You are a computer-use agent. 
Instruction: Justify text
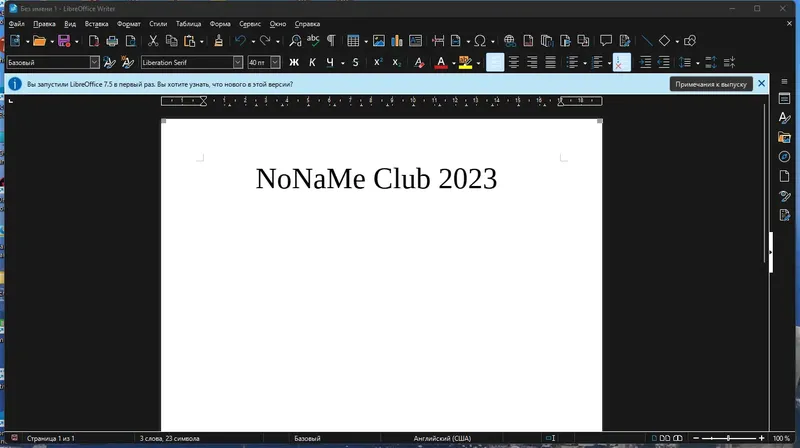(550, 62)
